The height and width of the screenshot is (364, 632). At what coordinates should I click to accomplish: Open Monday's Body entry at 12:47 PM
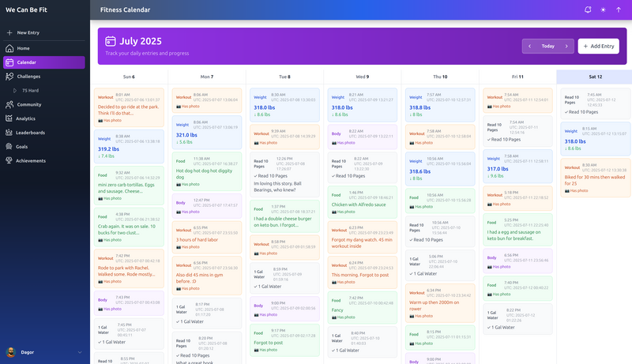tap(207, 206)
